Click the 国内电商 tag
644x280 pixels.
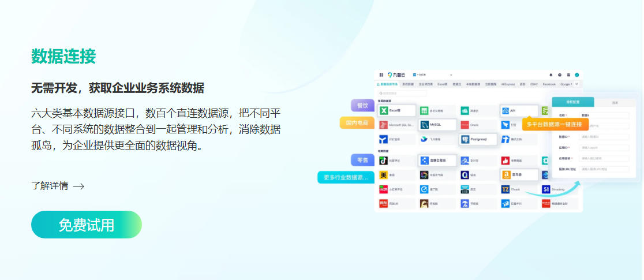357,122
